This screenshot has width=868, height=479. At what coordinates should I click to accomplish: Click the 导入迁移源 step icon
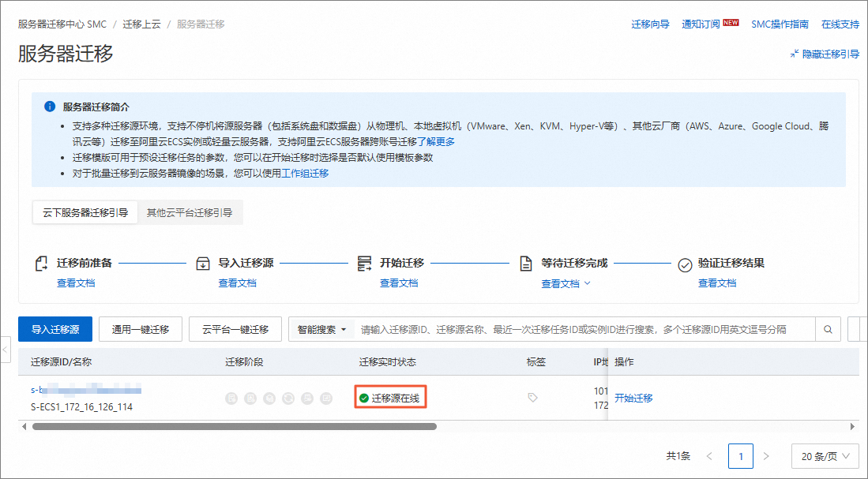[x=203, y=264]
